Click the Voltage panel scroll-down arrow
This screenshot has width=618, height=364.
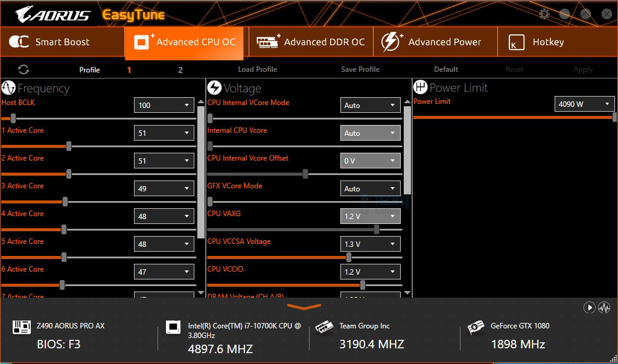click(x=407, y=293)
